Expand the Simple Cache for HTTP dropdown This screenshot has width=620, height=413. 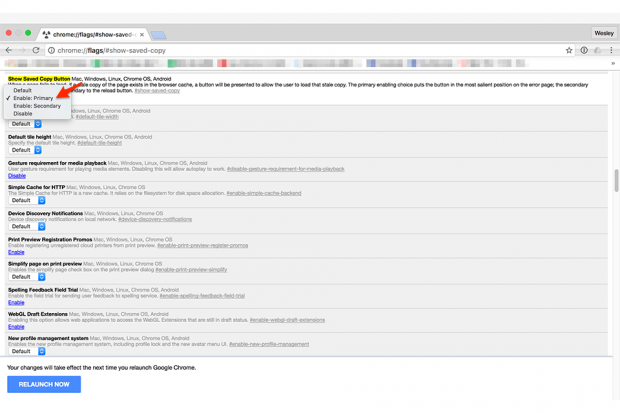click(27, 200)
